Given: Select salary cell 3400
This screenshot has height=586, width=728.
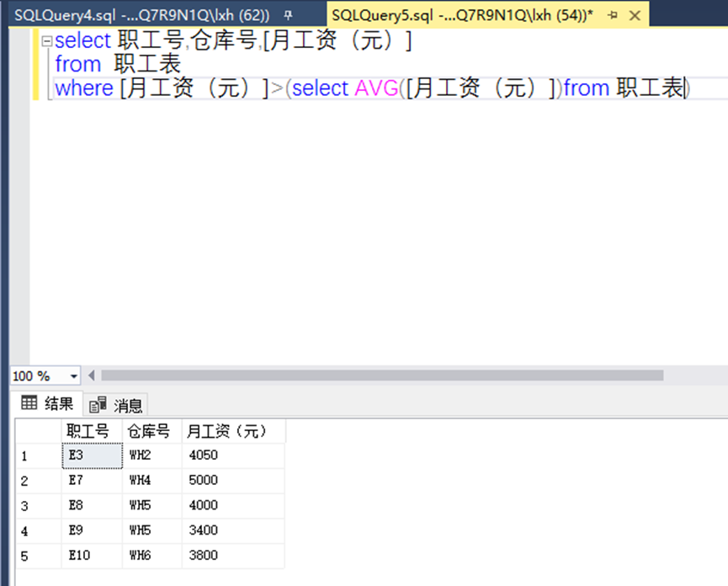Looking at the screenshot, I should [233, 530].
